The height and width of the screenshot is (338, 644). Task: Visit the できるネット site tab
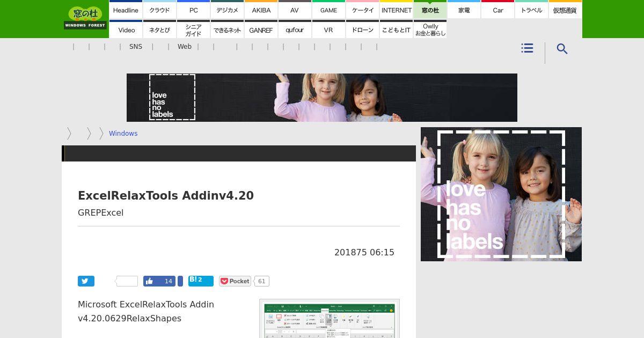click(x=227, y=30)
